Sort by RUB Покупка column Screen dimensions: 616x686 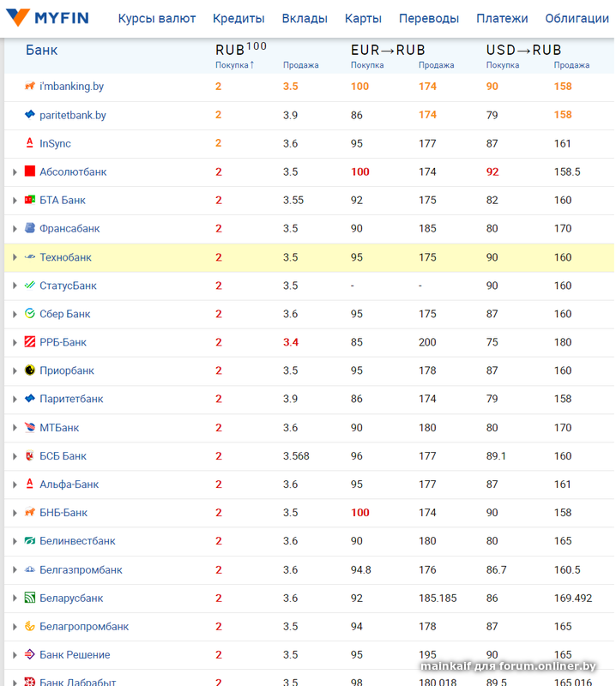[x=235, y=65]
